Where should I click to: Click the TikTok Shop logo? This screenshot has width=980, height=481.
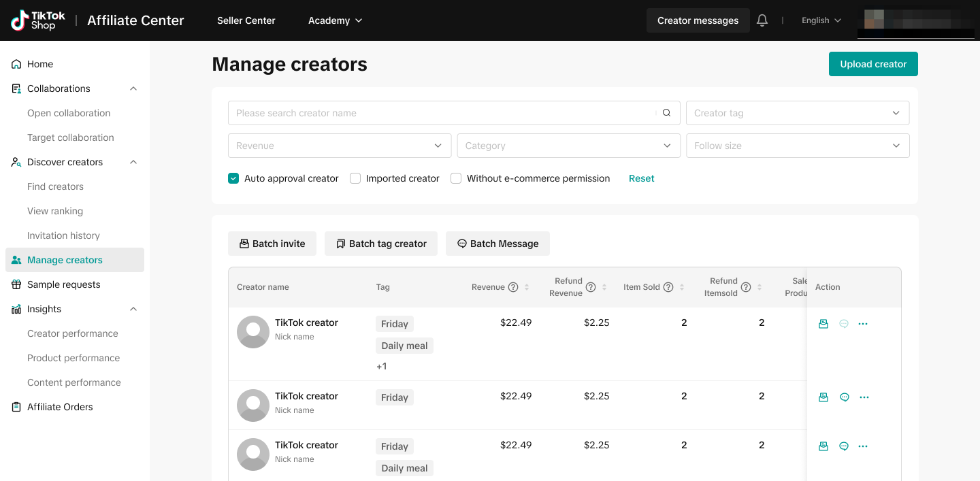click(x=38, y=20)
